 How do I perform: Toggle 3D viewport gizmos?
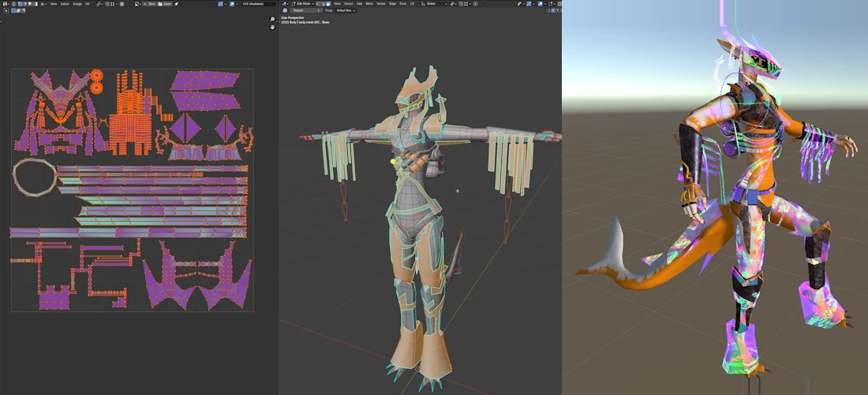pyautogui.click(x=529, y=4)
